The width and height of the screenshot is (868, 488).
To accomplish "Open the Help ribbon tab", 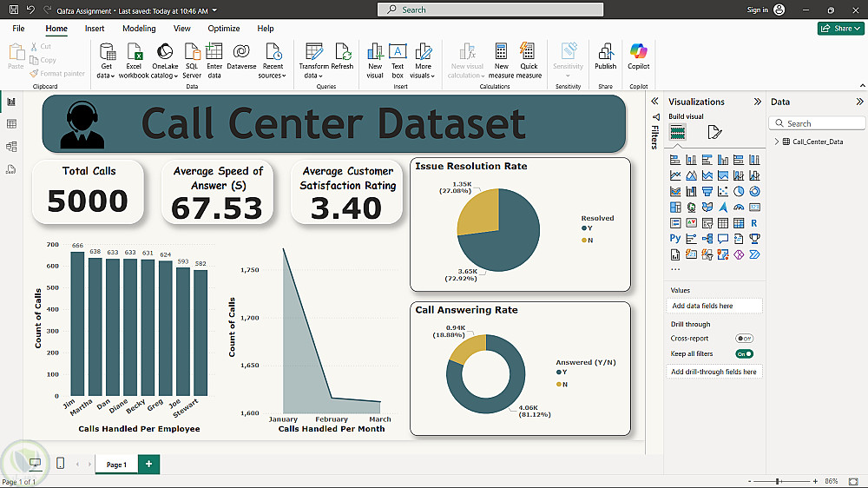I will 265,29.
